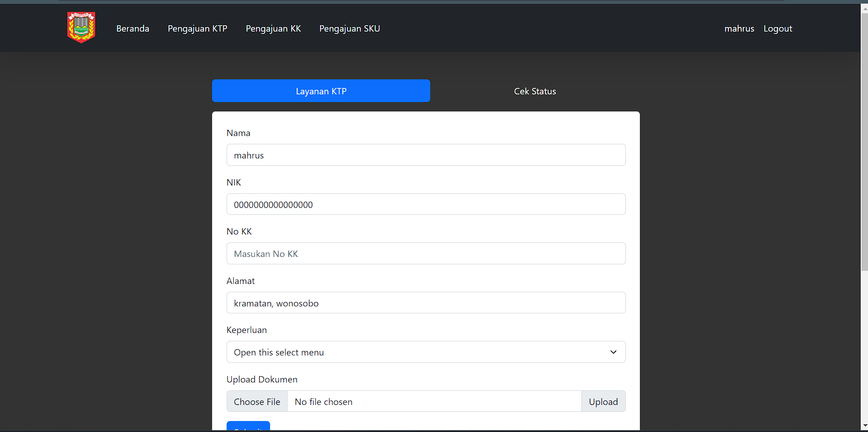This screenshot has width=868, height=432.
Task: Focus the Alamat address field
Action: pyautogui.click(x=426, y=303)
